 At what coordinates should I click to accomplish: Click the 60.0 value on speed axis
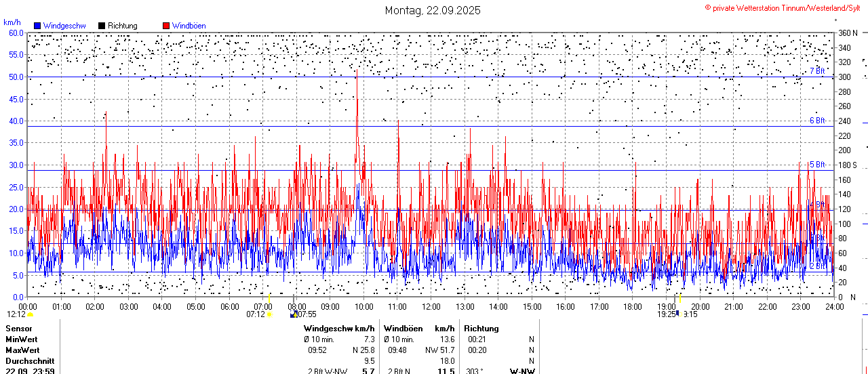[x=16, y=33]
